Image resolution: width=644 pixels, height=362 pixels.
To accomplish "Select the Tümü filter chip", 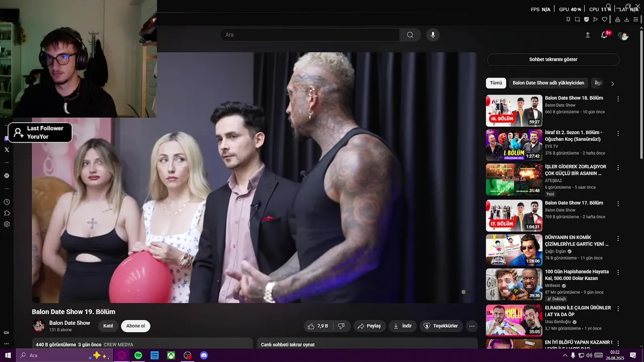I will tap(496, 83).
